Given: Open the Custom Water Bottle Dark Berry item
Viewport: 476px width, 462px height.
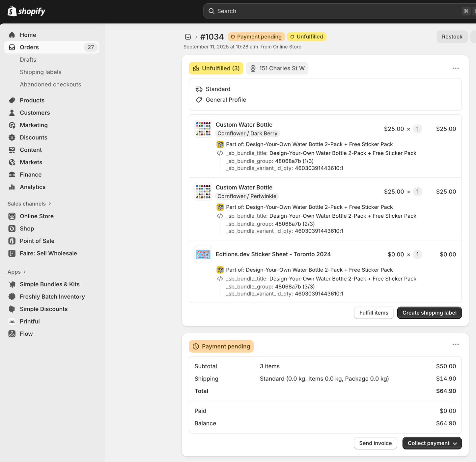Looking at the screenshot, I should (x=244, y=125).
